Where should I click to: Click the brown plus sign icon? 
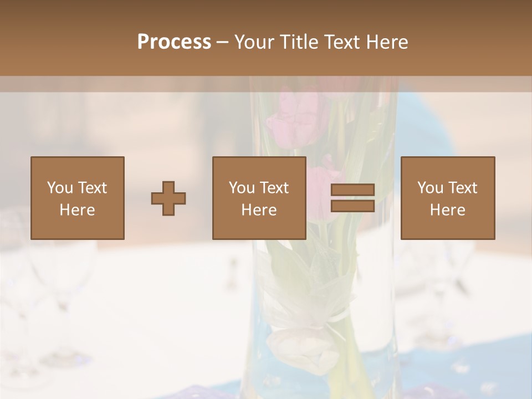(x=168, y=198)
